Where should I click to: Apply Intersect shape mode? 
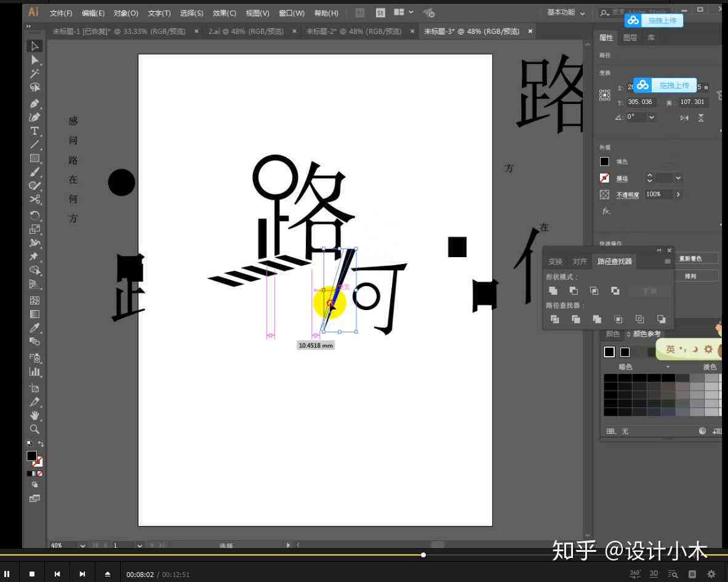coord(594,290)
